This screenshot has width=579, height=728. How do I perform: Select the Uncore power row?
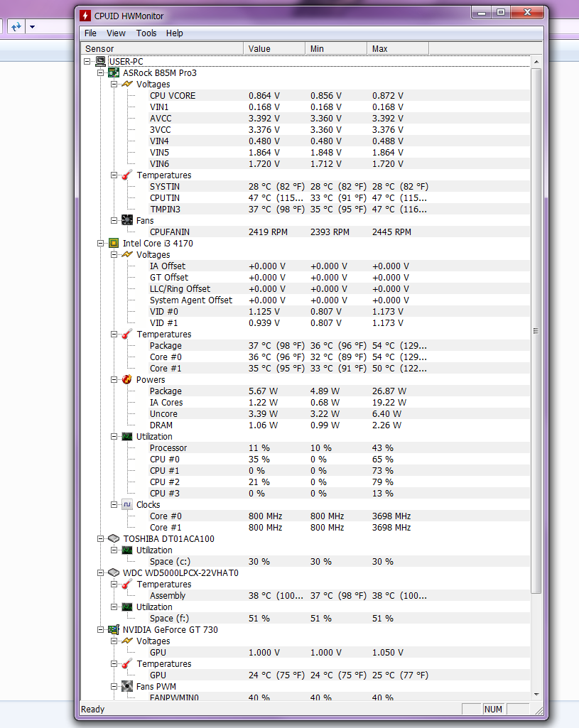pos(339,413)
